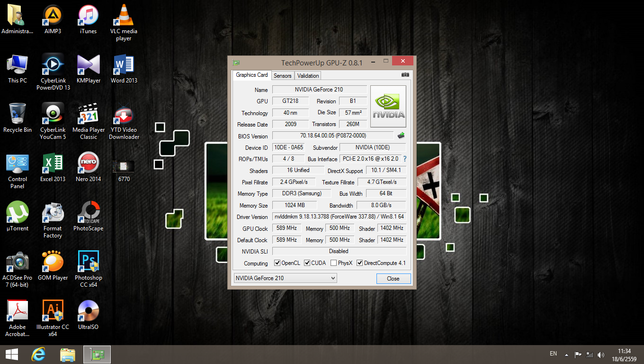Select the KMPlayer desktop icon
Viewport: 644px width, 364px height.
tap(88, 69)
